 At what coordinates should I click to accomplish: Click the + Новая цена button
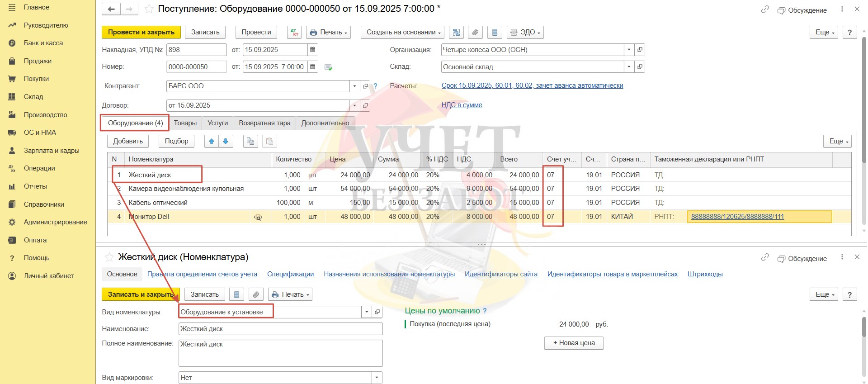click(x=574, y=343)
